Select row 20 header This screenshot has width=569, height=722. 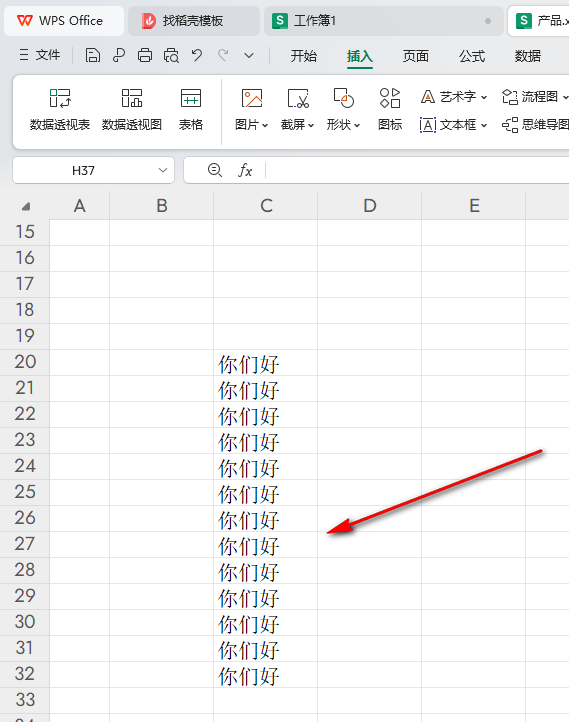(25, 362)
